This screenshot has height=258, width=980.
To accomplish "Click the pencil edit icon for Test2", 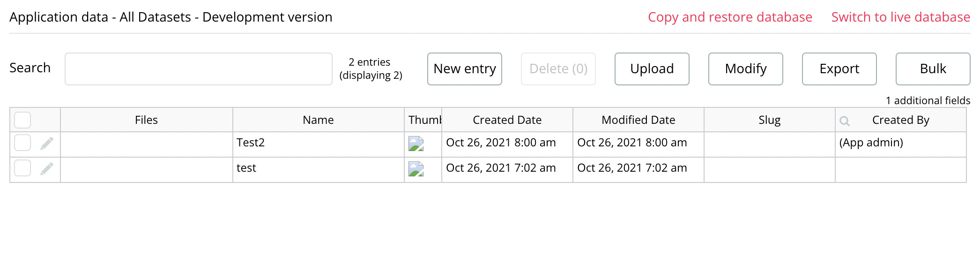I will tap(47, 143).
